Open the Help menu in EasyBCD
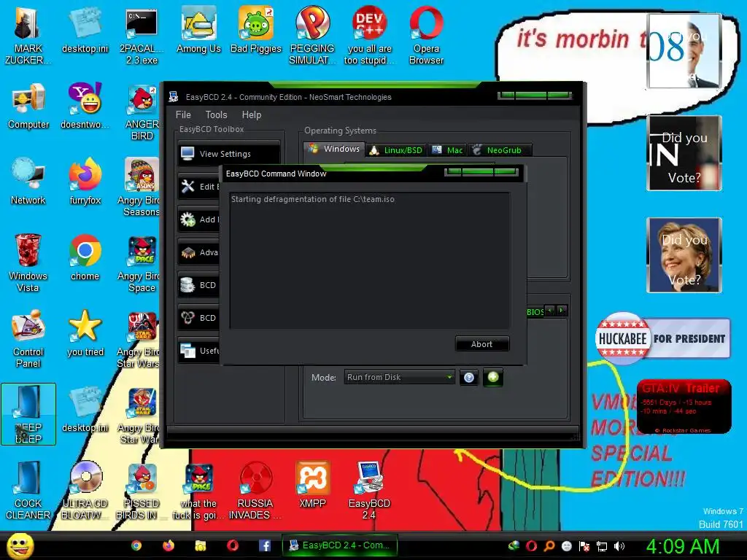Image resolution: width=747 pixels, height=560 pixels. [x=252, y=114]
